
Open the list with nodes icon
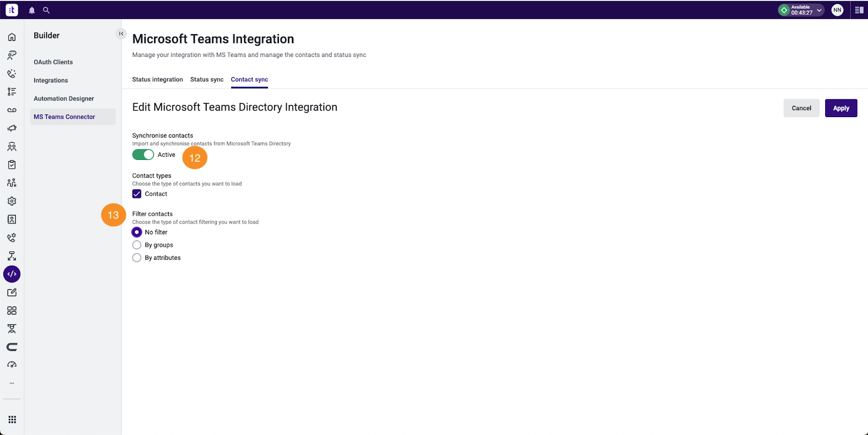(12, 92)
